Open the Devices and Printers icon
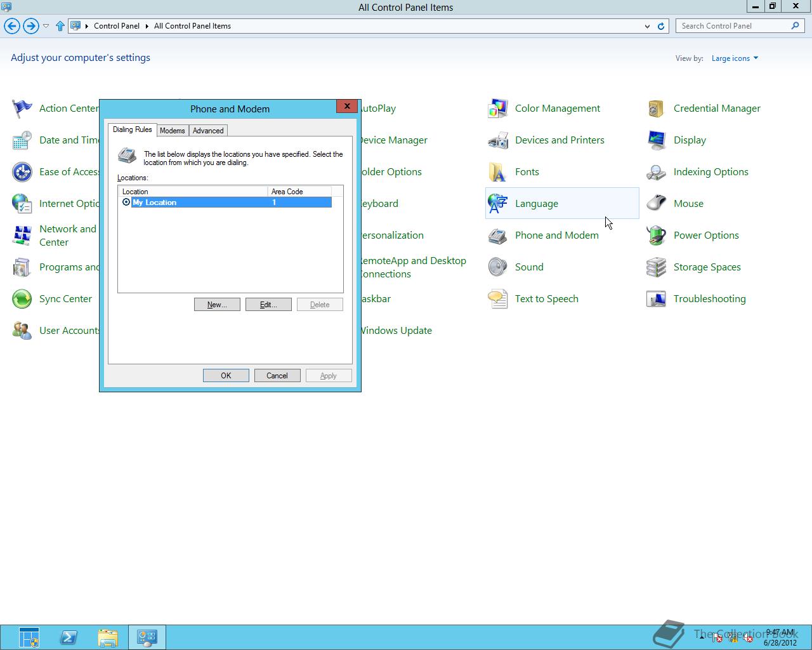This screenshot has width=812, height=650. (x=498, y=140)
